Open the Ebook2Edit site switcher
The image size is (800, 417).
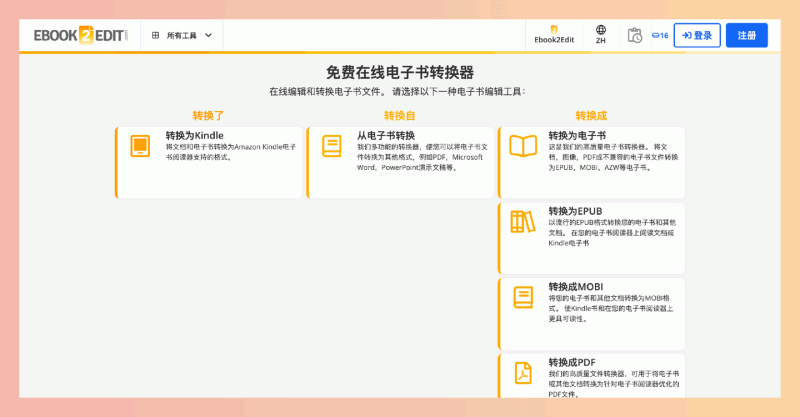tap(554, 35)
